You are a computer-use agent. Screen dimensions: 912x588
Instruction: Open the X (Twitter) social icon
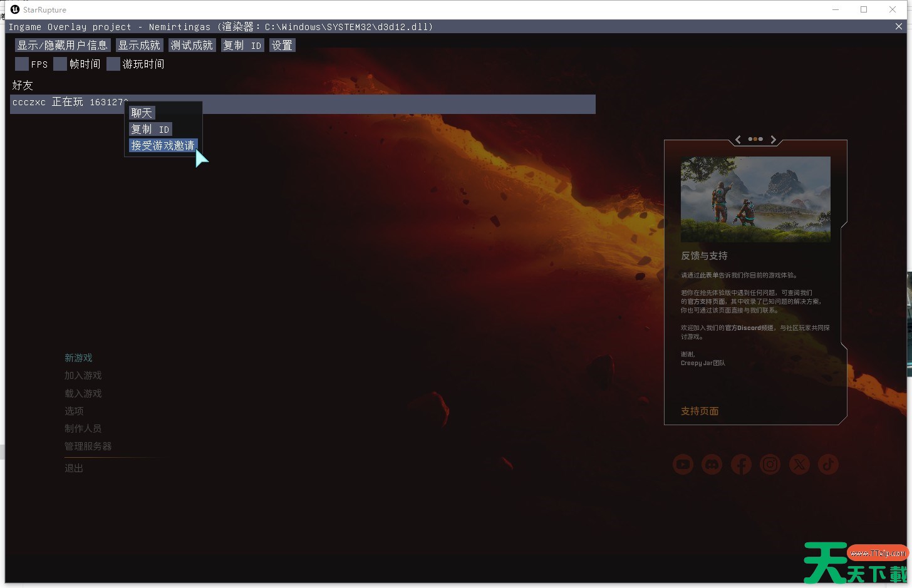click(799, 465)
